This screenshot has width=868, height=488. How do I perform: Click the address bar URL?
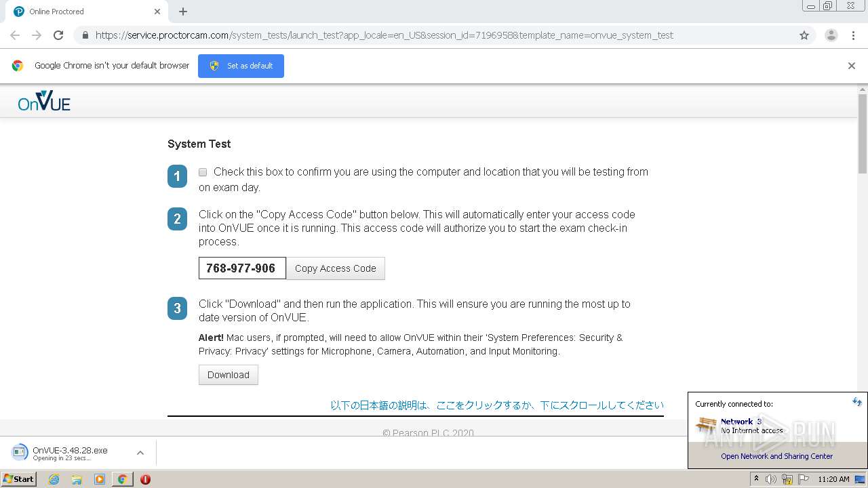384,35
